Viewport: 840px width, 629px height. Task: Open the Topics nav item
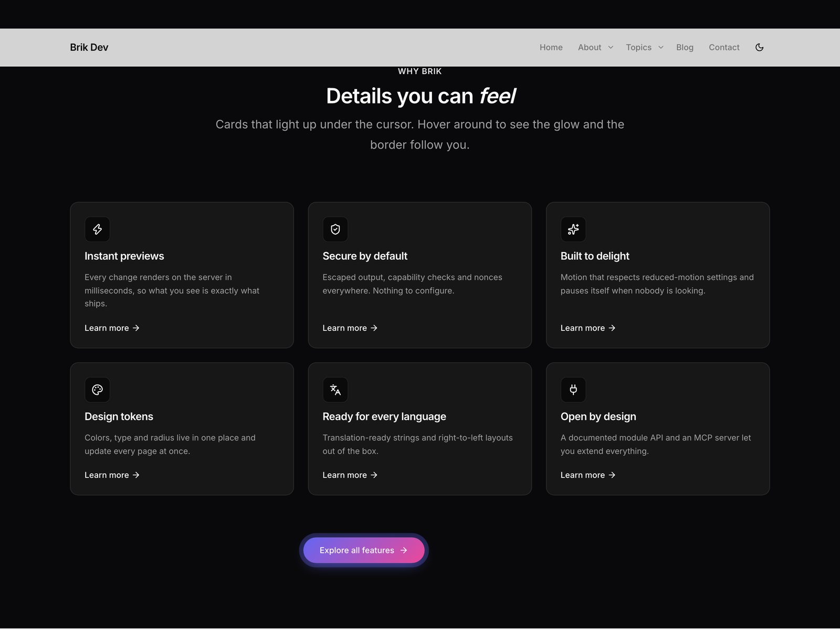(x=638, y=47)
